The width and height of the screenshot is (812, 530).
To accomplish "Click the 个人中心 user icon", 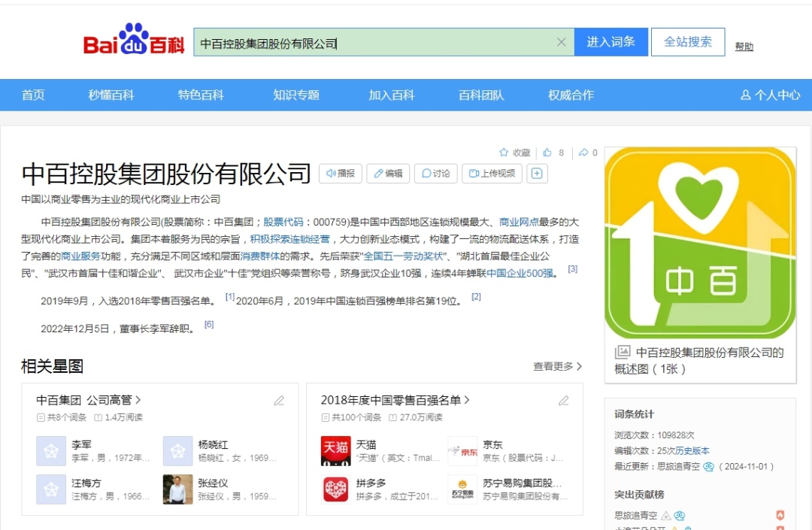I will click(x=746, y=95).
